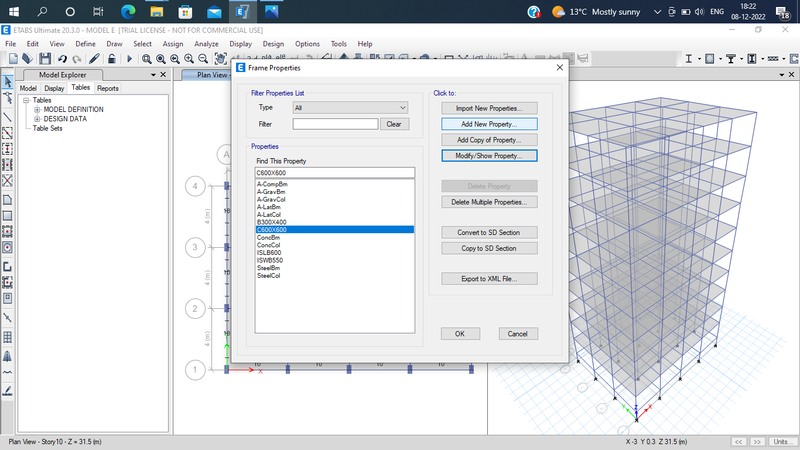Click the pencil edit icon in toolbar
The width and height of the screenshot is (800, 450).
point(94,59)
